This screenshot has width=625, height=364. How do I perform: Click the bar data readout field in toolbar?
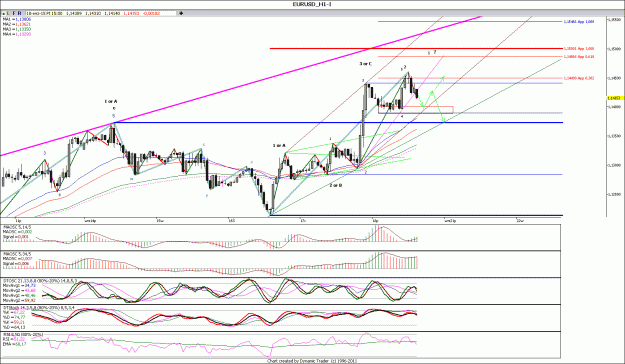click(x=101, y=14)
